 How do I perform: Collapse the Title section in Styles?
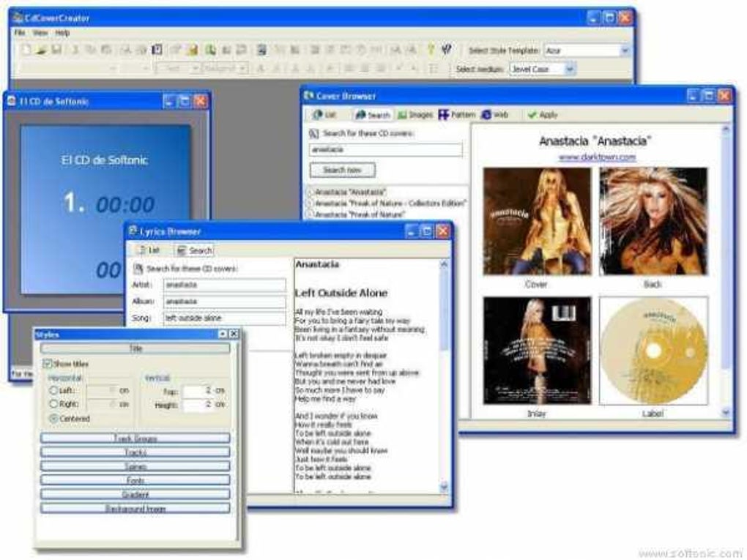coord(135,348)
